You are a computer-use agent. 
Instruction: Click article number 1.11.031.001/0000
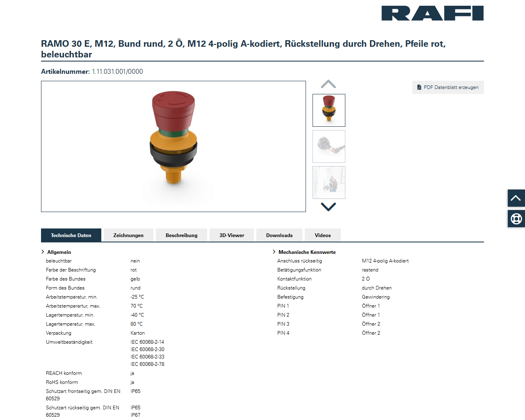(x=117, y=71)
